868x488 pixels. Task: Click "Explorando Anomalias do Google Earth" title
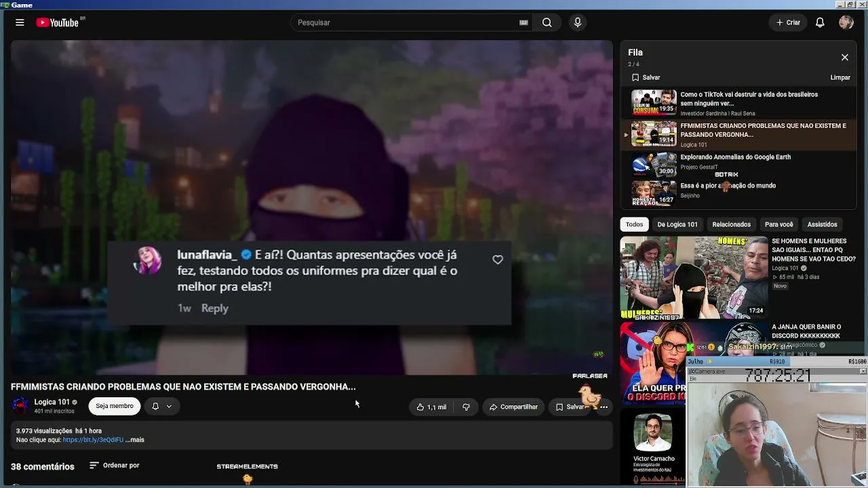[x=735, y=157]
